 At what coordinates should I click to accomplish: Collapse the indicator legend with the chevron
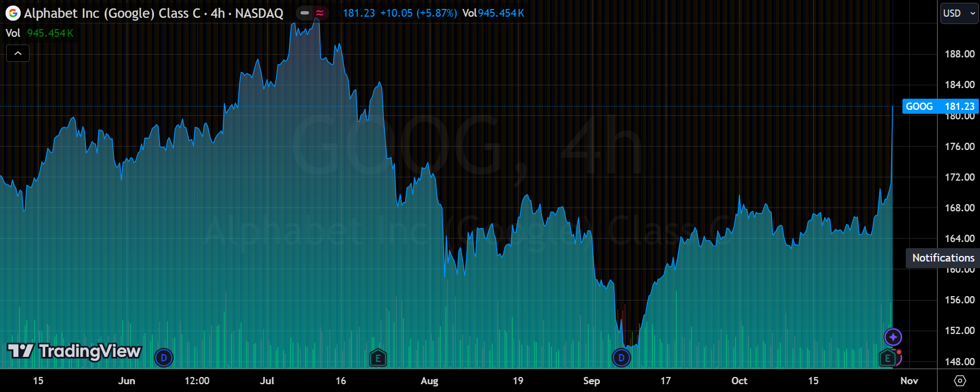coord(18,53)
